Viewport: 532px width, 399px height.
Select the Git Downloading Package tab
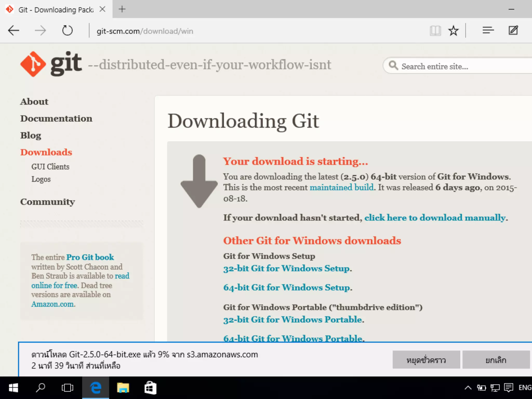[x=56, y=10]
